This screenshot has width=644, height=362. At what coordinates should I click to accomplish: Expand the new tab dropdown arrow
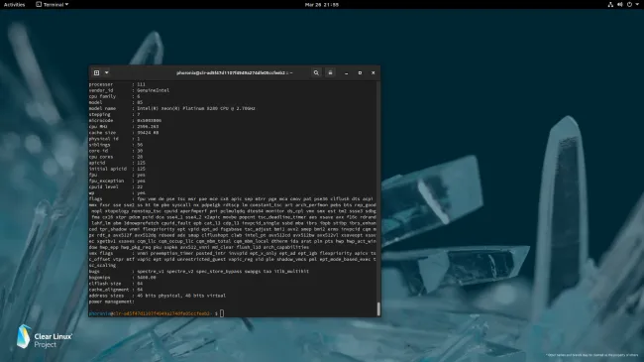106,72
